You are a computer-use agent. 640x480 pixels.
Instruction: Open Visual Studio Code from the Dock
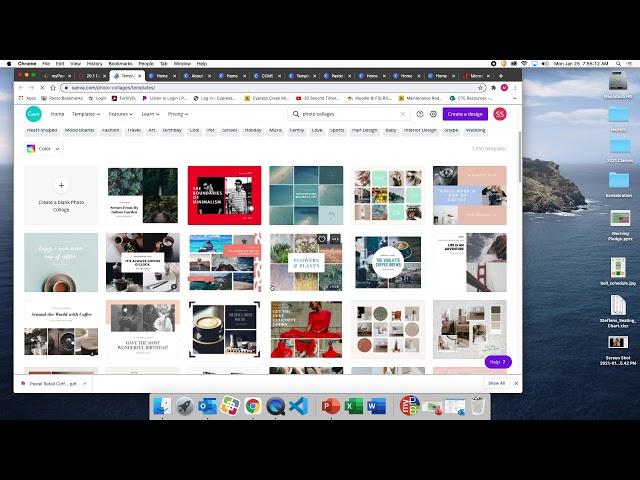(298, 406)
